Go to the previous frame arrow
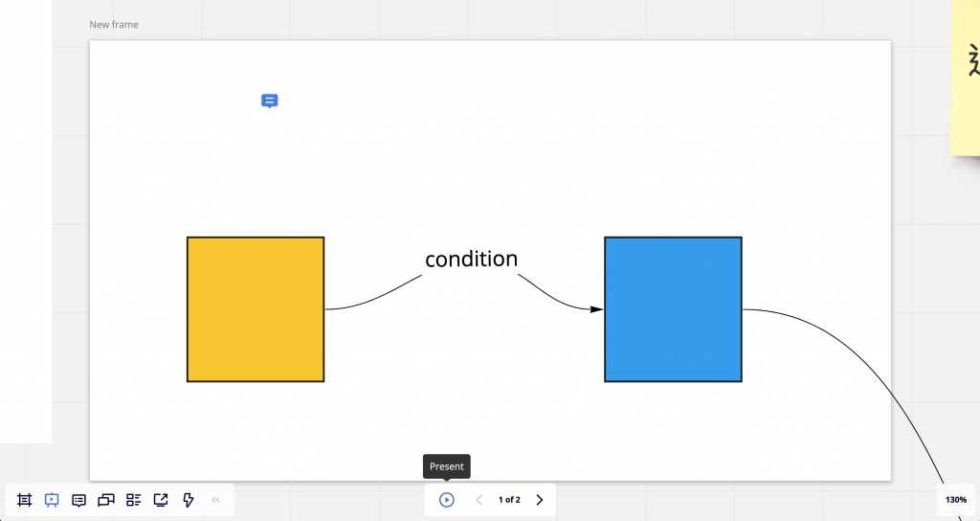 point(479,500)
